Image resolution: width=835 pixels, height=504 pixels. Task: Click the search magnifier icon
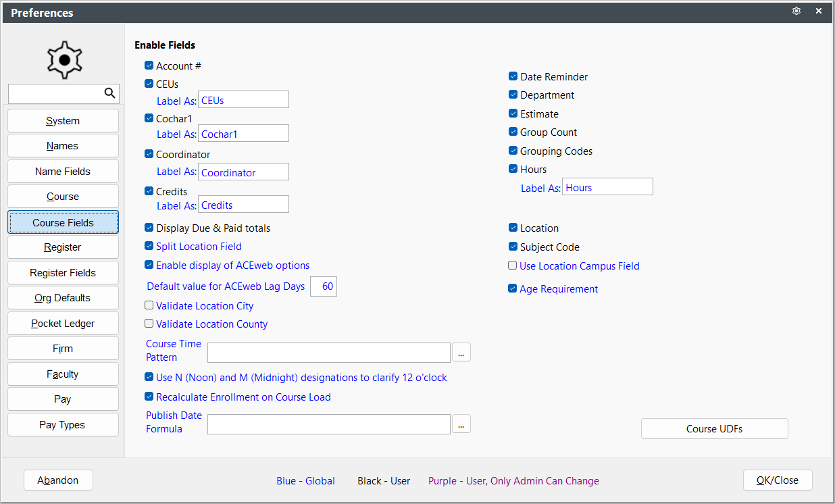coord(109,93)
